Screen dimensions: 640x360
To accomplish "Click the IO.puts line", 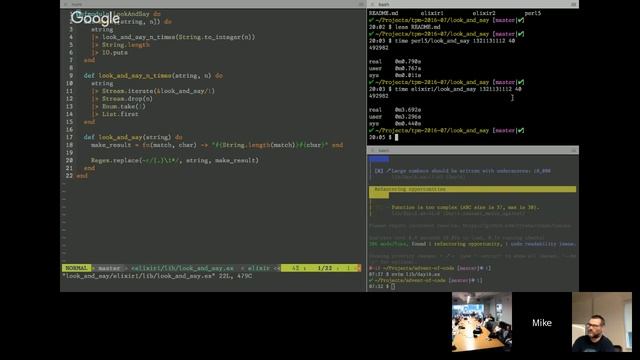I will tap(109, 53).
